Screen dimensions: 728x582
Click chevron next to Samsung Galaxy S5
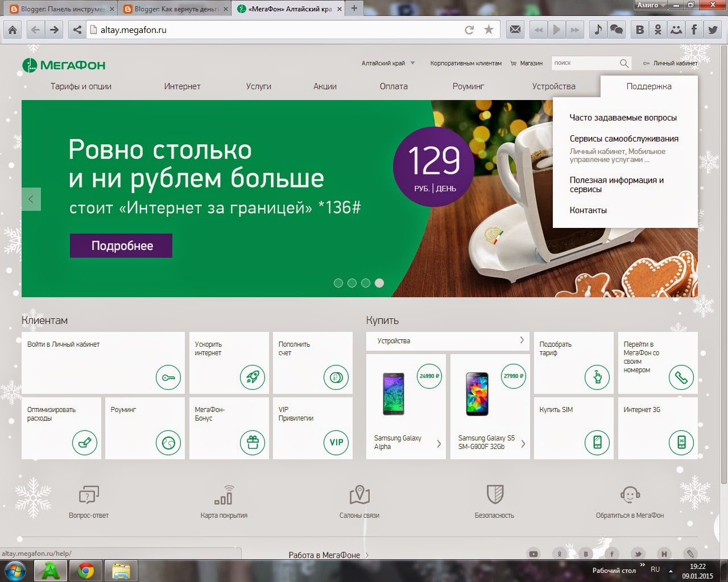[523, 444]
